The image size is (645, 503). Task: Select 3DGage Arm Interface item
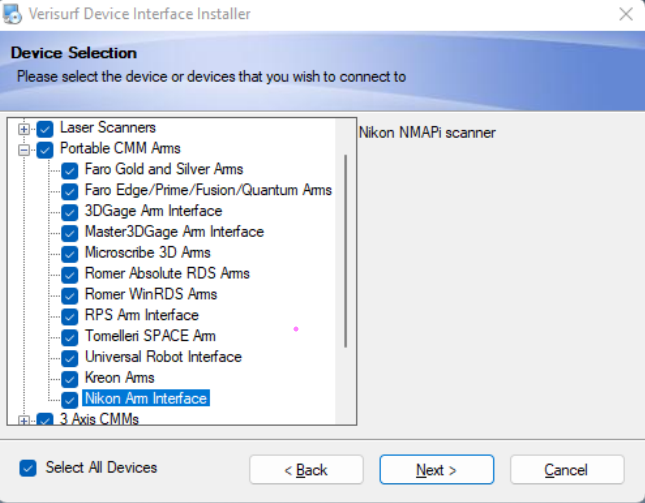pyautogui.click(x=153, y=211)
